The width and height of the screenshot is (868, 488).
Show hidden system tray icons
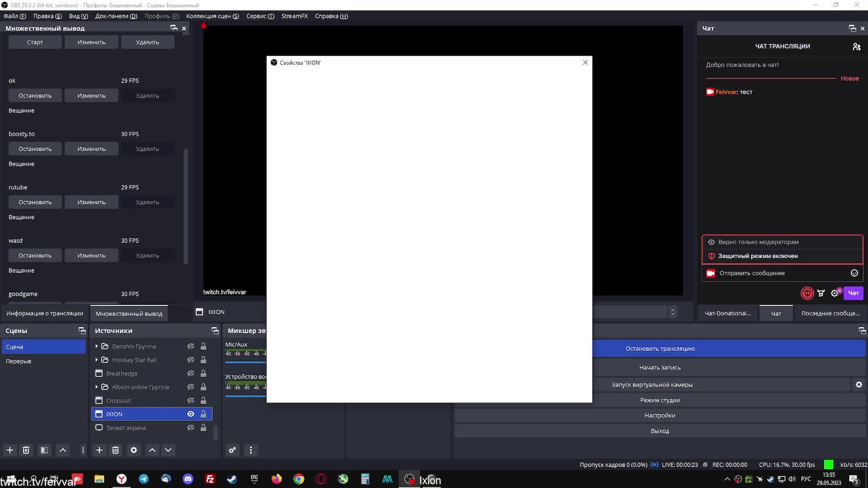[x=727, y=479]
